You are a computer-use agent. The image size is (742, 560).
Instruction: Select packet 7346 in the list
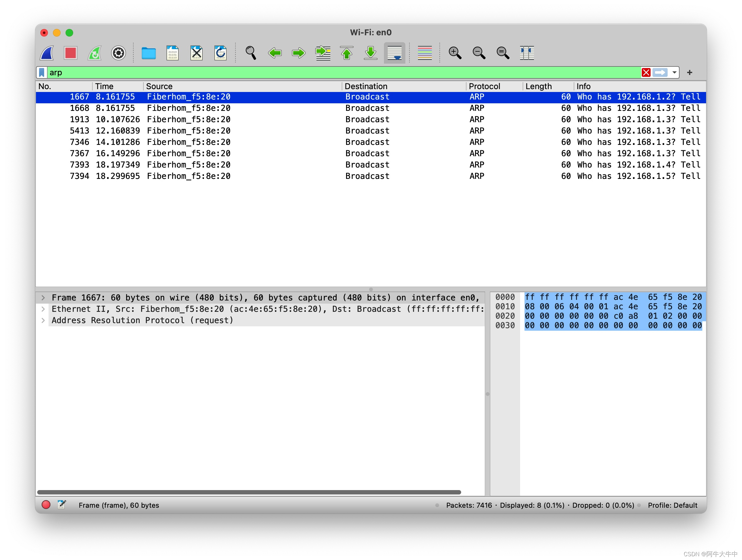point(371,142)
